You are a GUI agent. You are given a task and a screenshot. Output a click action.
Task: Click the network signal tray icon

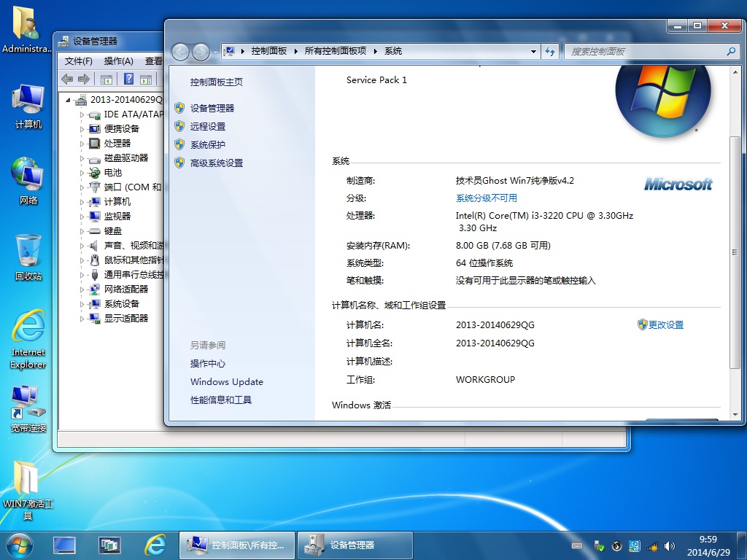pos(652,546)
